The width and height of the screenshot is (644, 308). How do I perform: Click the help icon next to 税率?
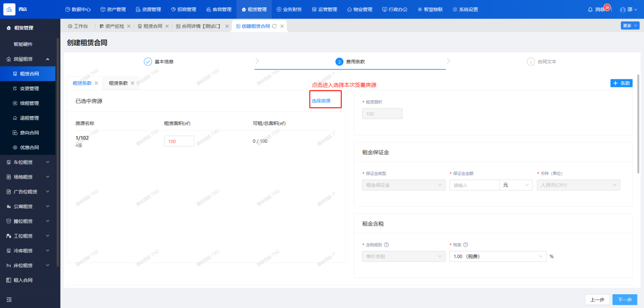(x=465, y=245)
